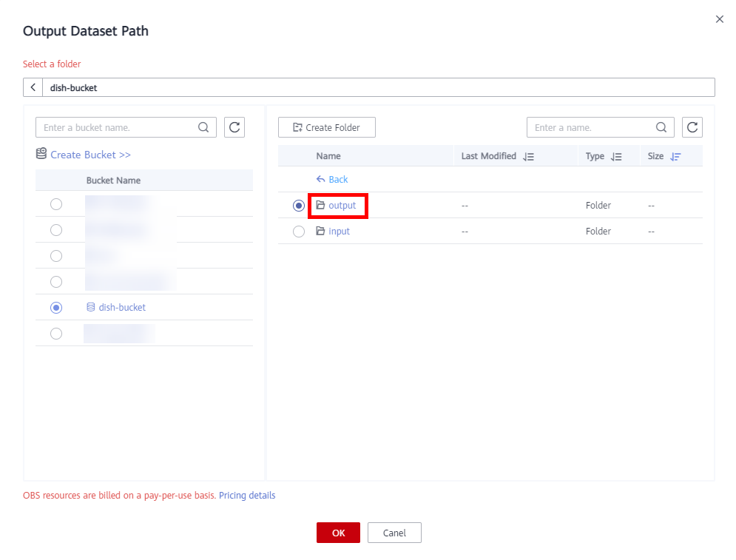This screenshot has height=560, width=736.
Task: Select the input folder radio button
Action: (x=299, y=232)
